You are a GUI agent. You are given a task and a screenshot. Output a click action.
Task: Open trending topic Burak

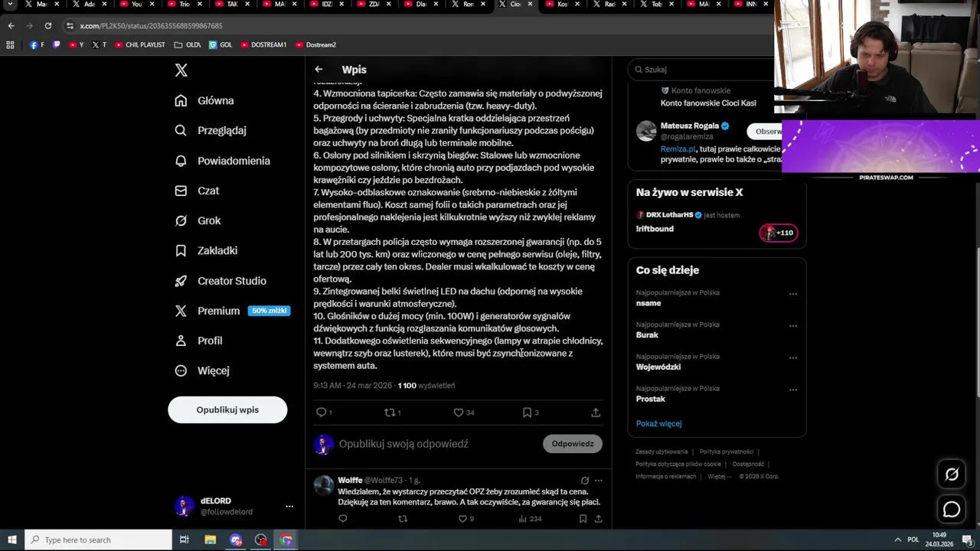pyautogui.click(x=647, y=335)
